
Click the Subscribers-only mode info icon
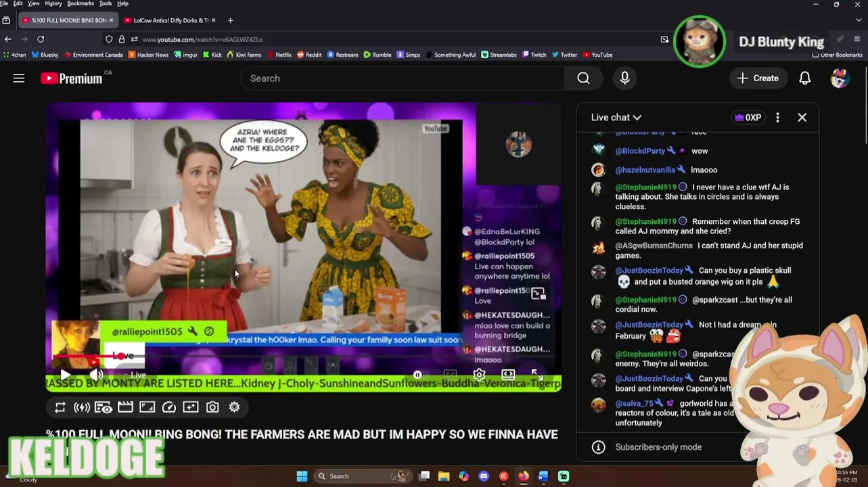(x=598, y=447)
